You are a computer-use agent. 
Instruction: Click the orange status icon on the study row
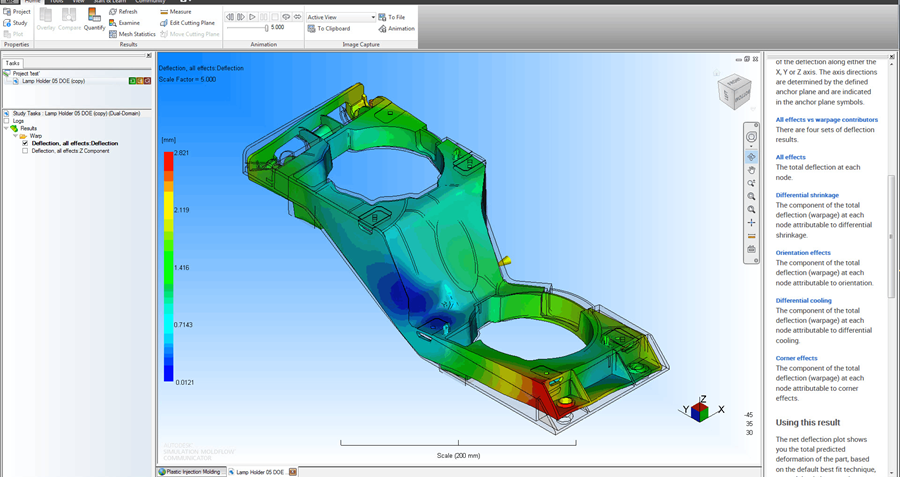pos(140,81)
